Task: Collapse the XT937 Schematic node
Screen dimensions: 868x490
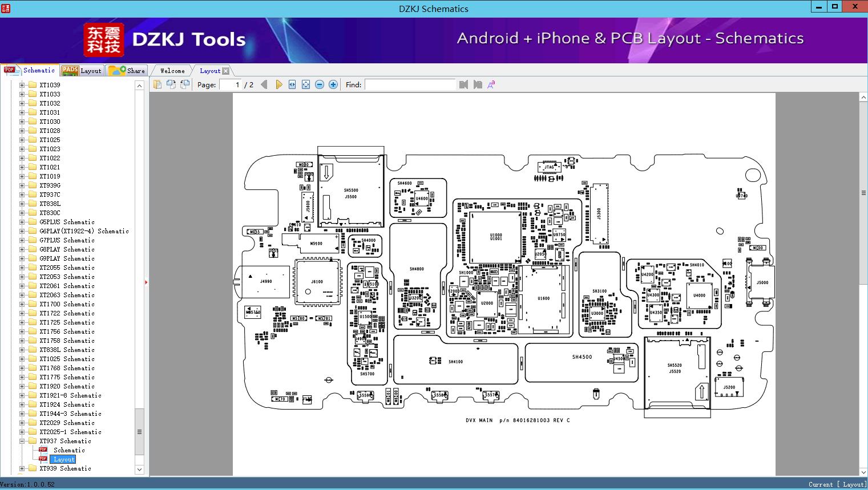Action: (x=22, y=441)
